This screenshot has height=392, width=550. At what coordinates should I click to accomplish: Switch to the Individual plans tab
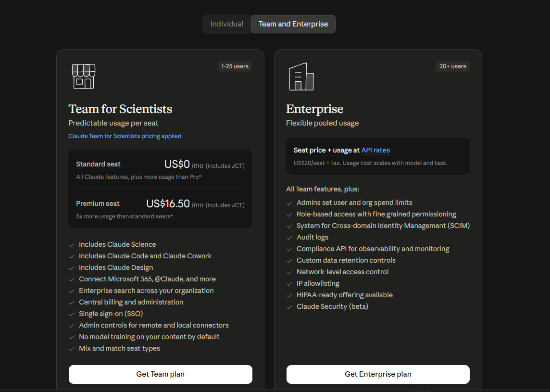point(226,24)
